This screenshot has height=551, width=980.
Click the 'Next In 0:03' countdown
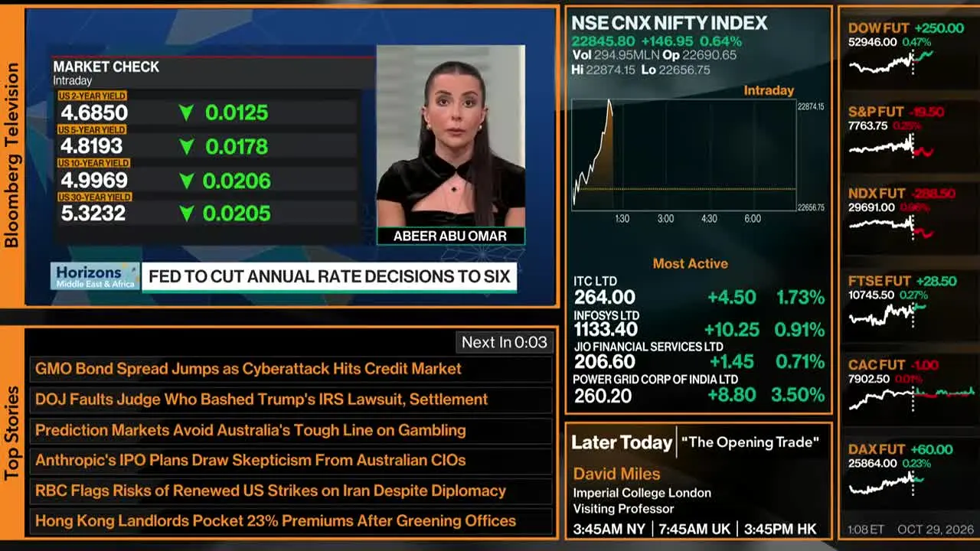504,342
